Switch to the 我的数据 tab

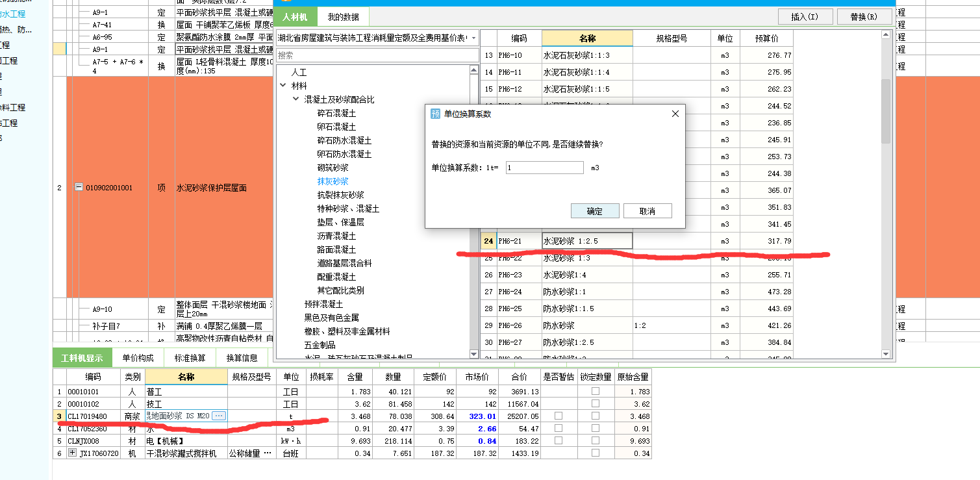[342, 16]
